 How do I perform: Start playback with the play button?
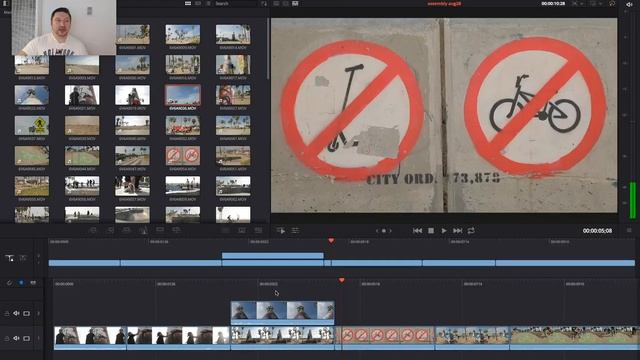[x=444, y=231]
